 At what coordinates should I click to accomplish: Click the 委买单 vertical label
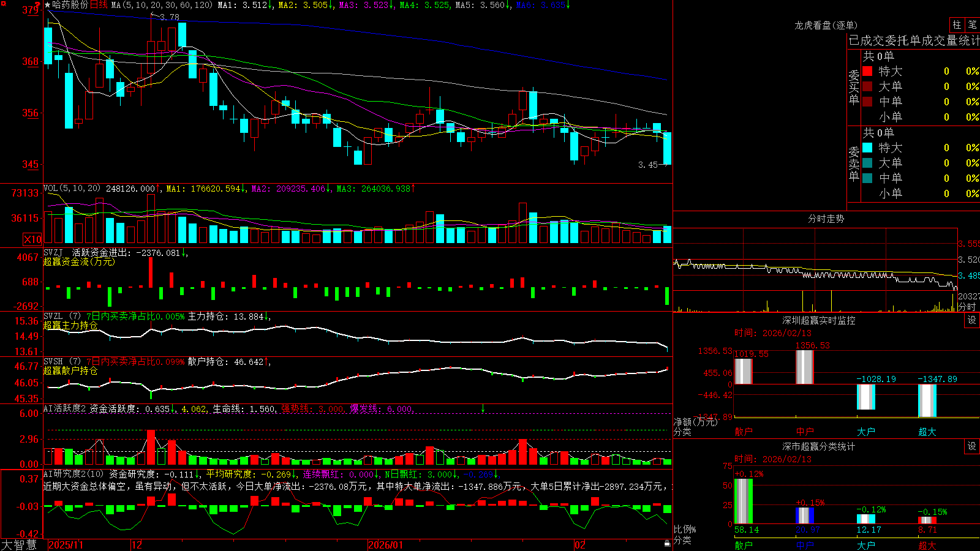coord(854,87)
